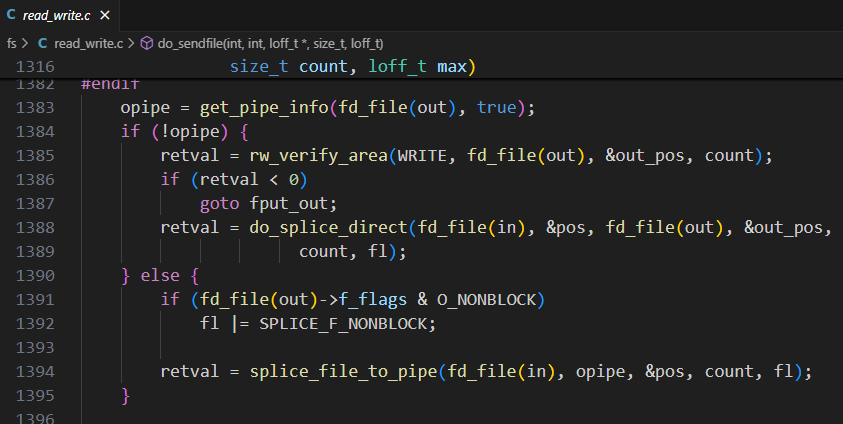This screenshot has height=424, width=843.
Task: Click line number 1316 in sticky header
Action: click(35, 67)
